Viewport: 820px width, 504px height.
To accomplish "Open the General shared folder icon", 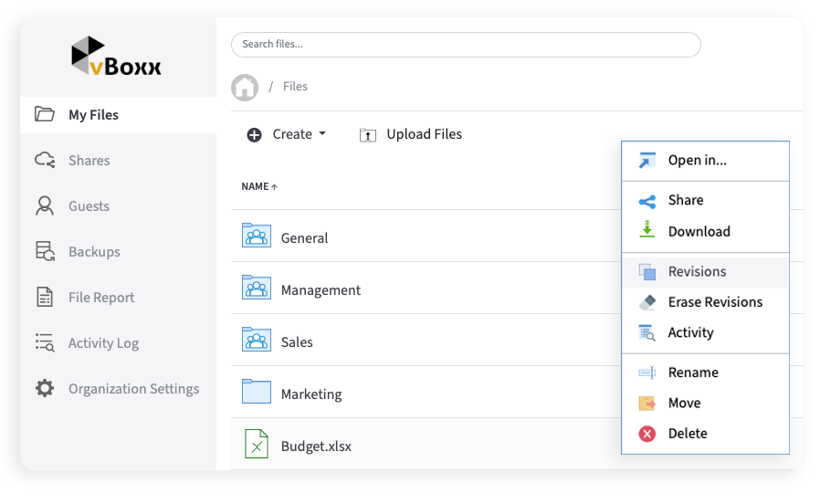I will (257, 236).
